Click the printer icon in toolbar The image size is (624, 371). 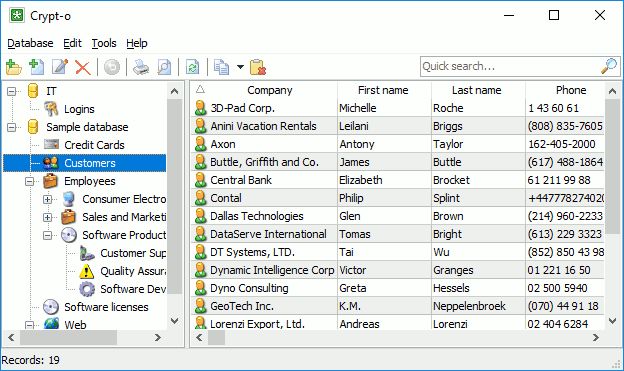click(141, 67)
